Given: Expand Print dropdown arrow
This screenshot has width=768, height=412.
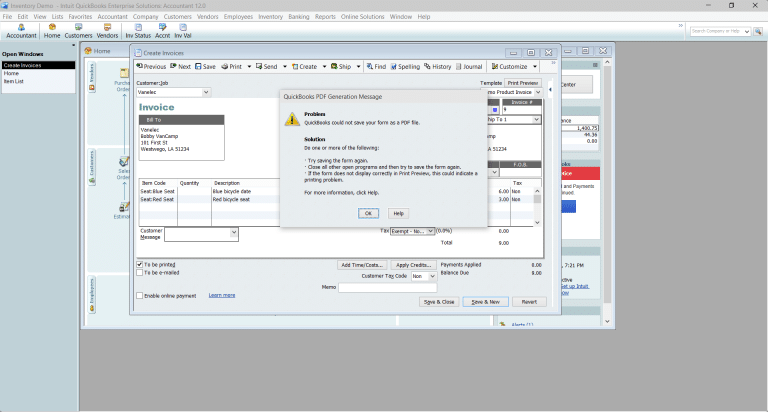Looking at the screenshot, I should pos(249,67).
